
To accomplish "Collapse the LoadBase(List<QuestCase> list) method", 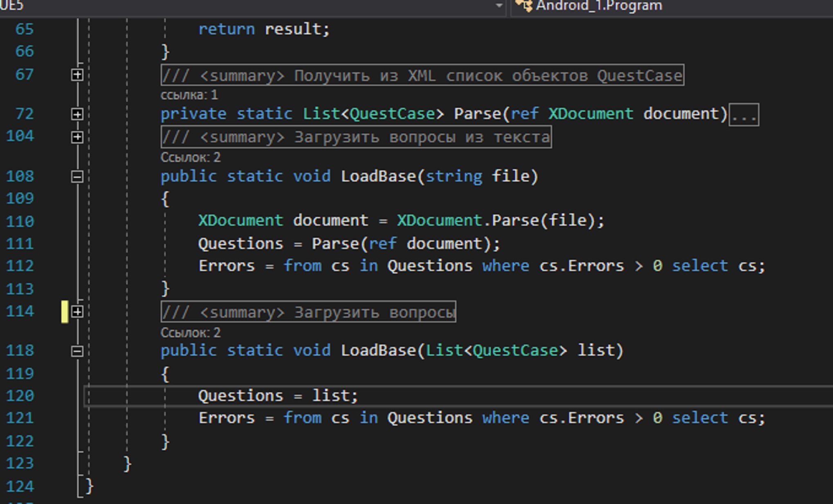I will click(x=77, y=351).
